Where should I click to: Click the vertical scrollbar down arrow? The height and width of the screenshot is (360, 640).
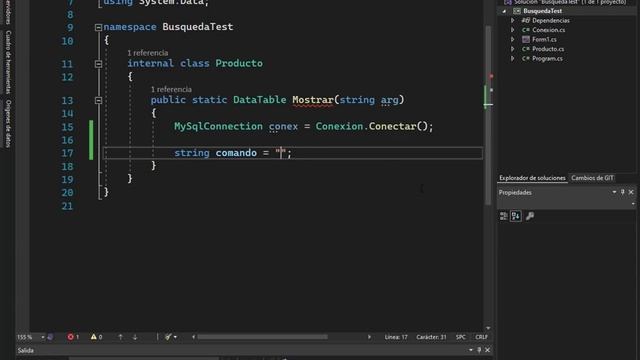pyautogui.click(x=488, y=328)
